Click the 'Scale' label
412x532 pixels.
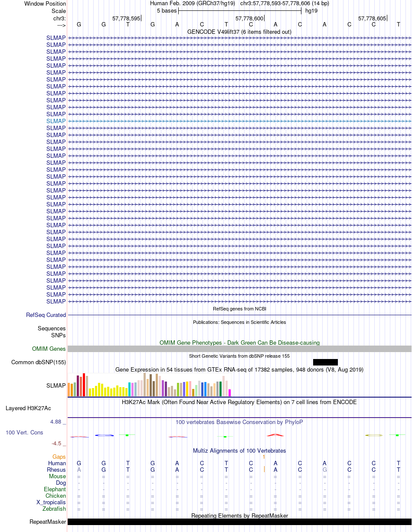pyautogui.click(x=59, y=11)
